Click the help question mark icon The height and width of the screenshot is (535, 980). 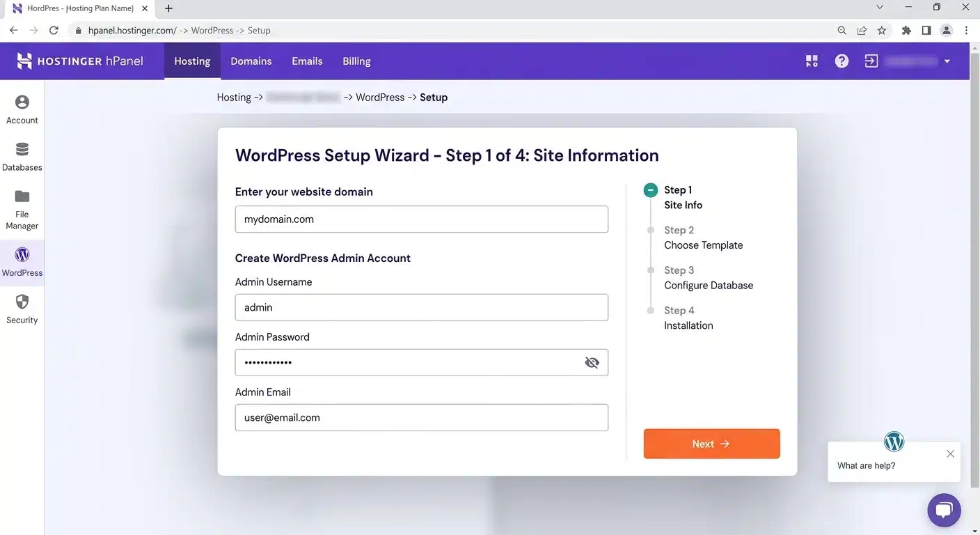[x=842, y=61]
